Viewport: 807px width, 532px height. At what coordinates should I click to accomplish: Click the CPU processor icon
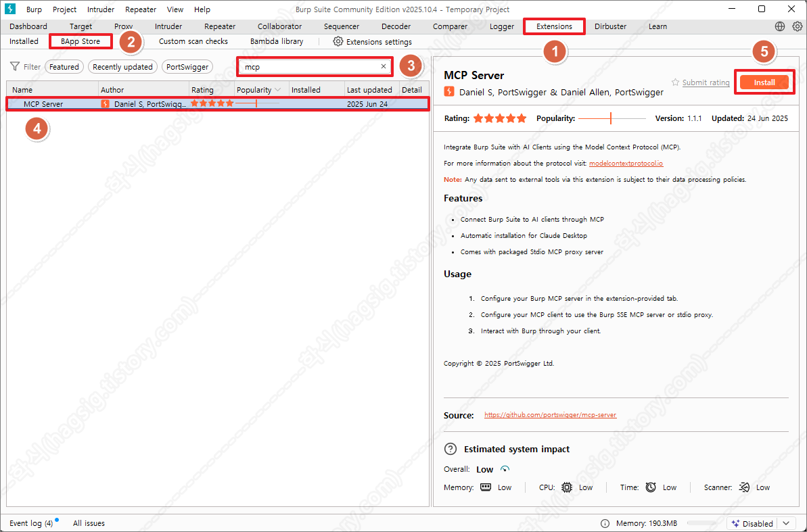[x=567, y=487]
